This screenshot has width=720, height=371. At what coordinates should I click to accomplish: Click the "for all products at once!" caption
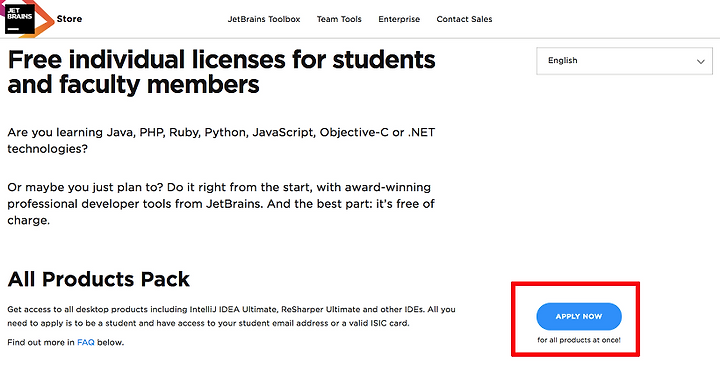click(579, 340)
